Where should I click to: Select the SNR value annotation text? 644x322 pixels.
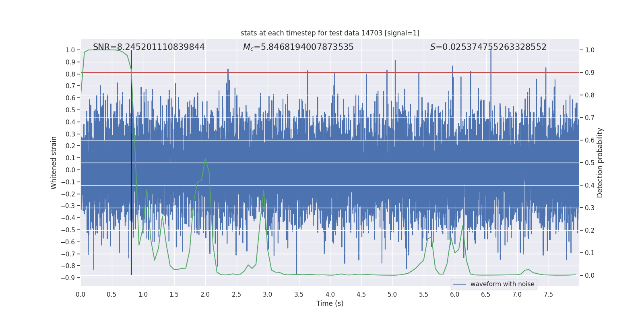(149, 47)
